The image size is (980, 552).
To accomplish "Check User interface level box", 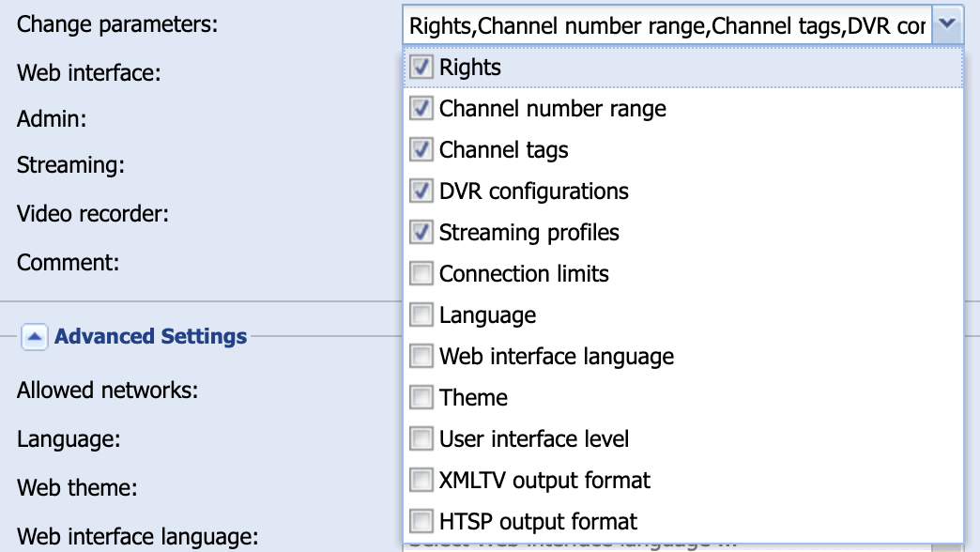I will (x=421, y=439).
